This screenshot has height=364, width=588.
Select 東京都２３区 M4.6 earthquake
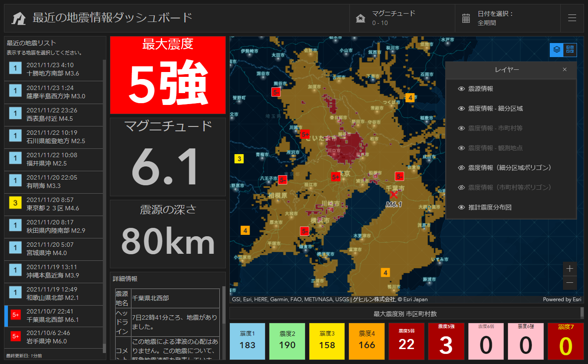[x=54, y=205]
